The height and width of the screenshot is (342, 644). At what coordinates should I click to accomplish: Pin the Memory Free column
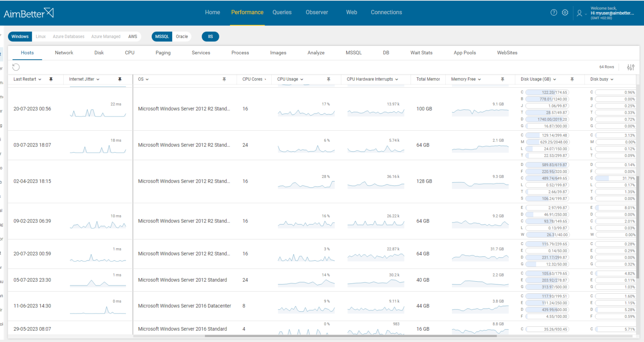coord(502,79)
